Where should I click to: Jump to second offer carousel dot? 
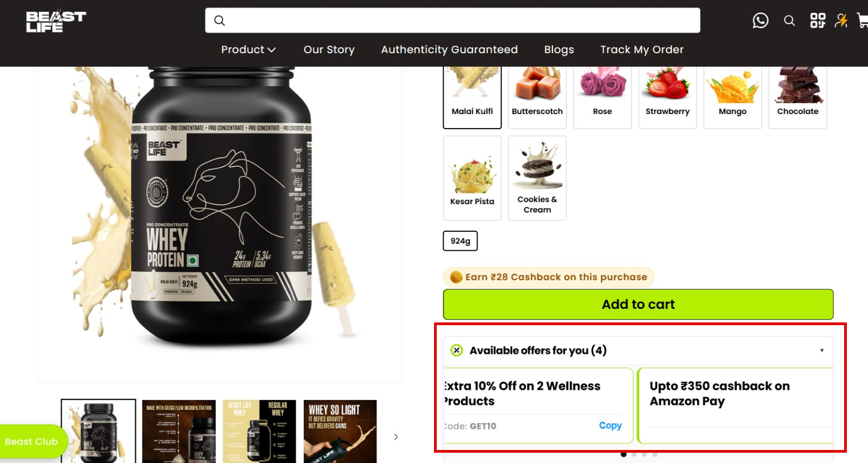click(634, 454)
